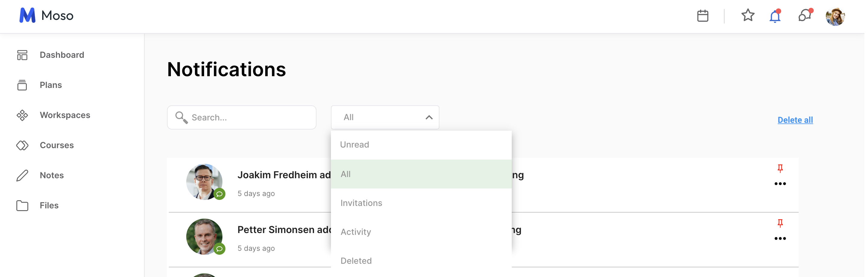
Task: Toggle pin on Joakim Fredheim's notification
Action: (x=780, y=168)
